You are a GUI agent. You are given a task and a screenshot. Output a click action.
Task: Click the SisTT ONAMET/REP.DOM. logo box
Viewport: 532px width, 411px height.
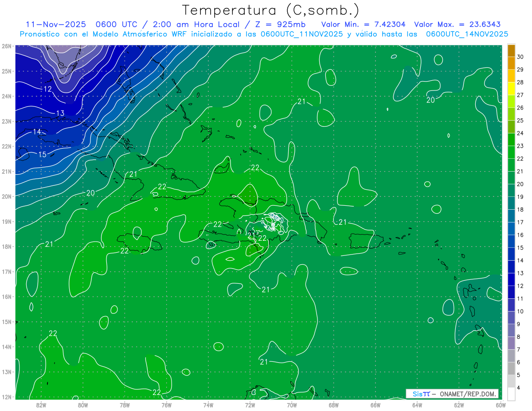pyautogui.click(x=452, y=394)
